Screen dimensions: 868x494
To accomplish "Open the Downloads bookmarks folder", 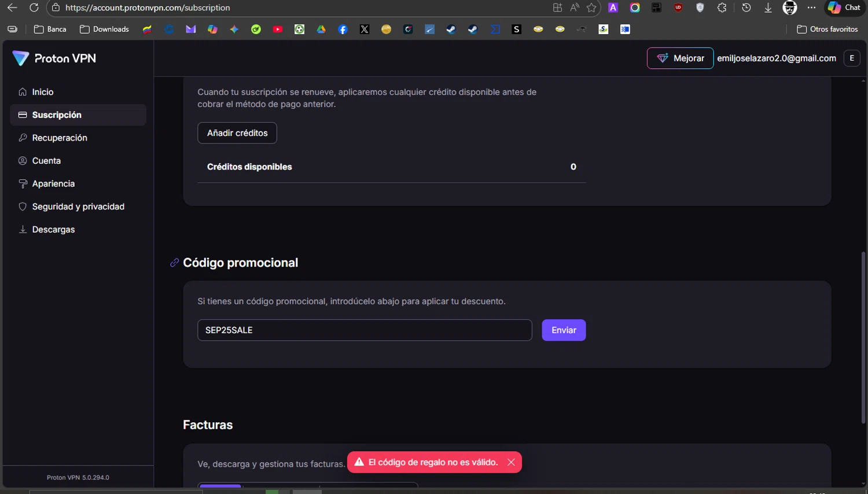I will click(104, 29).
